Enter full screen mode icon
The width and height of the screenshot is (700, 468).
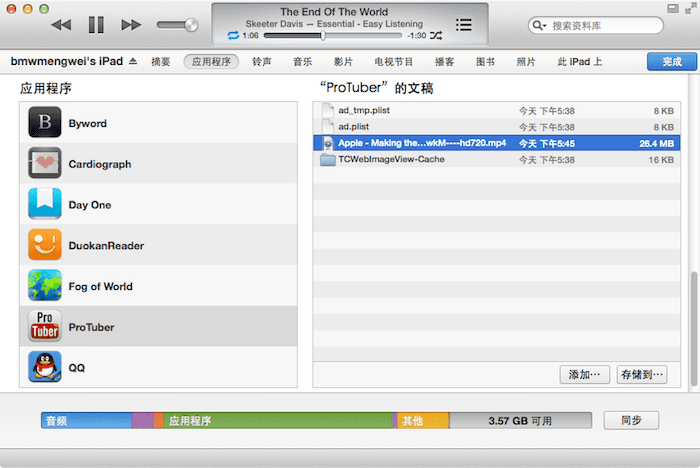click(x=690, y=8)
